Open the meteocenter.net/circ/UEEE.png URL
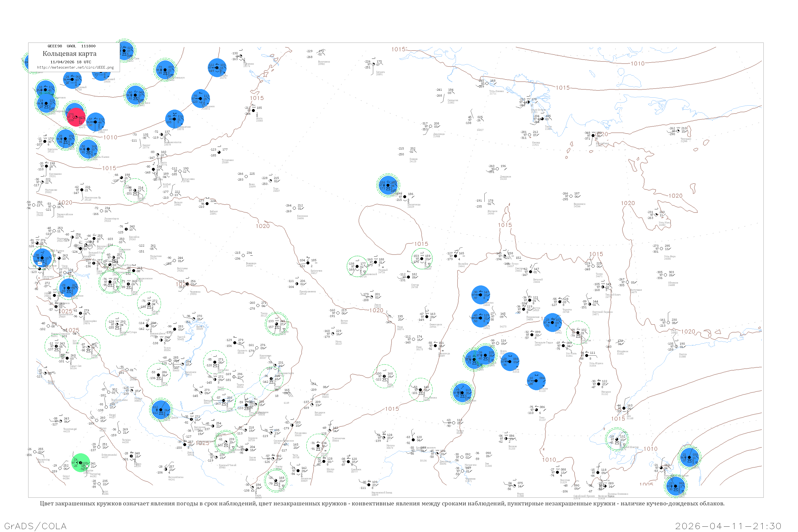 coord(75,67)
